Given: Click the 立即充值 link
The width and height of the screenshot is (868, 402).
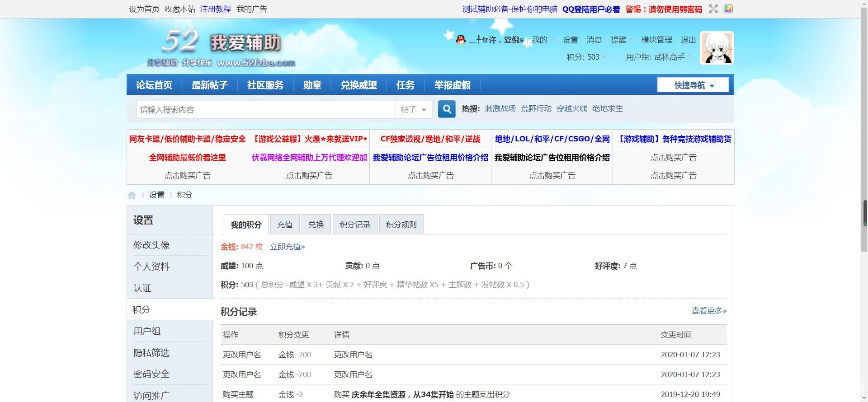Looking at the screenshot, I should [287, 247].
